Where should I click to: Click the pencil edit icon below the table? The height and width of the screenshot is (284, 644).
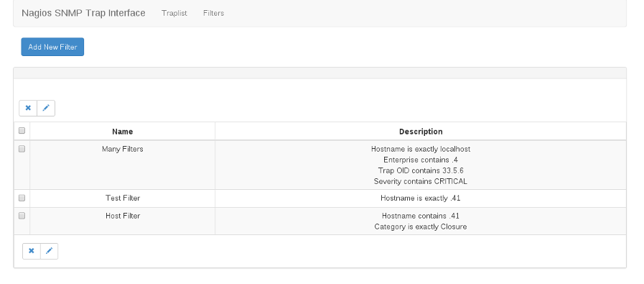click(x=50, y=251)
